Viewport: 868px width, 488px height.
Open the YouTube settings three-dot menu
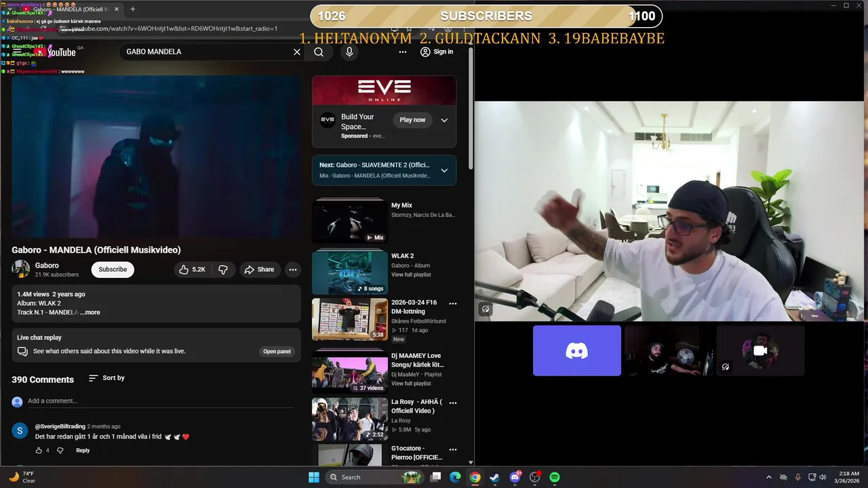tap(403, 52)
